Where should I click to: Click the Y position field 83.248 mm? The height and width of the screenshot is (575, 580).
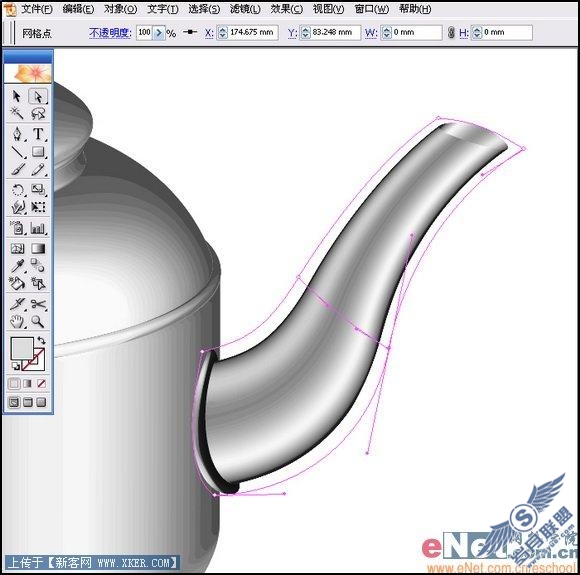pos(335,33)
